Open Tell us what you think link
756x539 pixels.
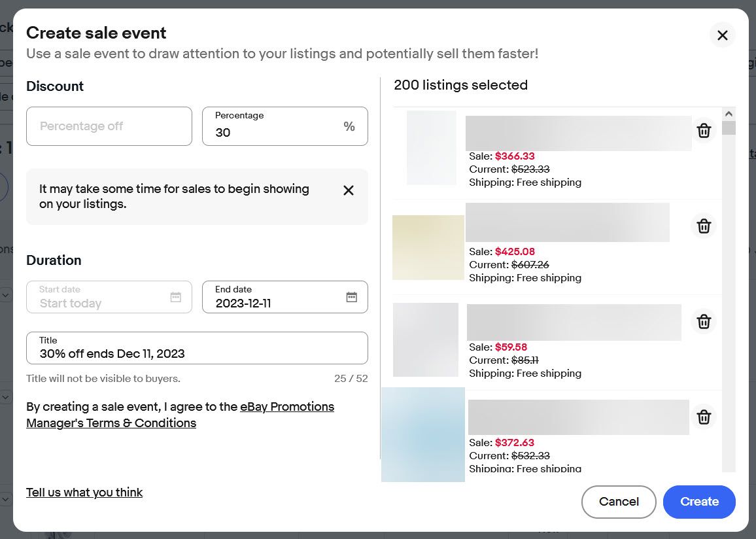(x=84, y=493)
